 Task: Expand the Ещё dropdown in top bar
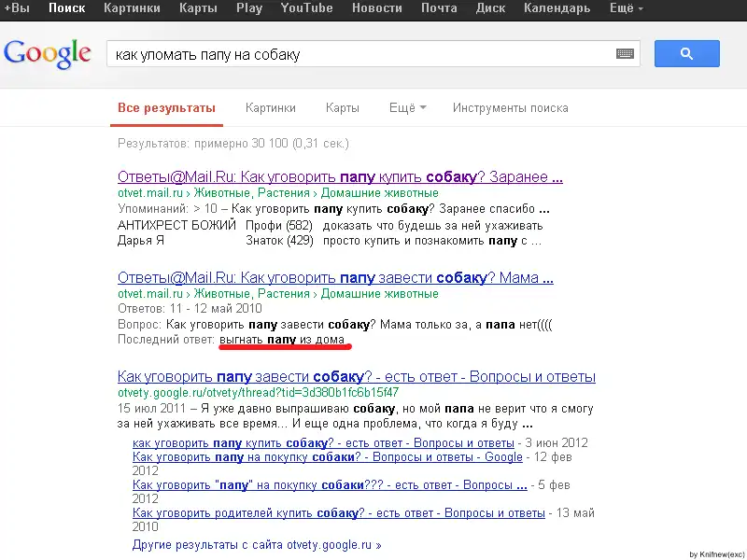click(x=627, y=8)
